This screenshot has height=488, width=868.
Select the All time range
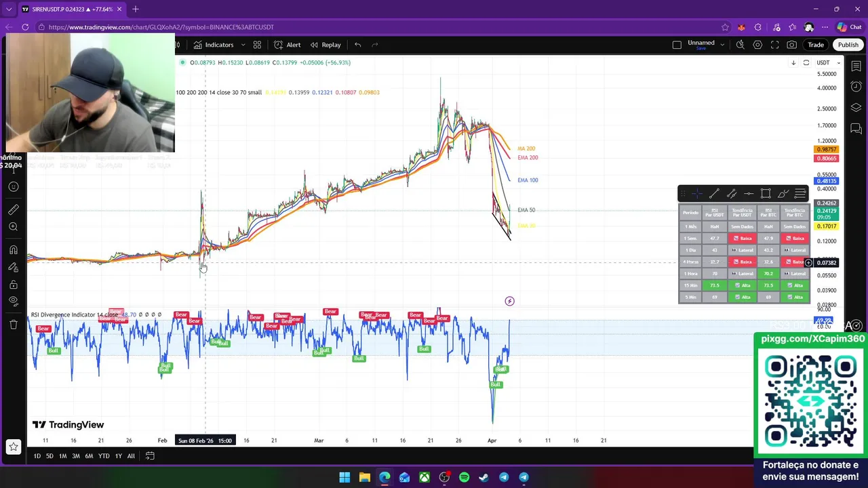coord(131,456)
